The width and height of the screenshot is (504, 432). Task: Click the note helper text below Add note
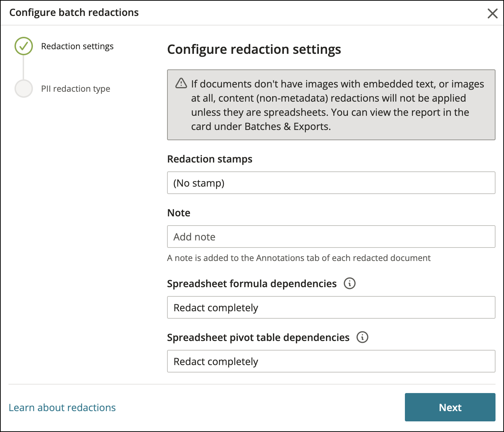(299, 258)
